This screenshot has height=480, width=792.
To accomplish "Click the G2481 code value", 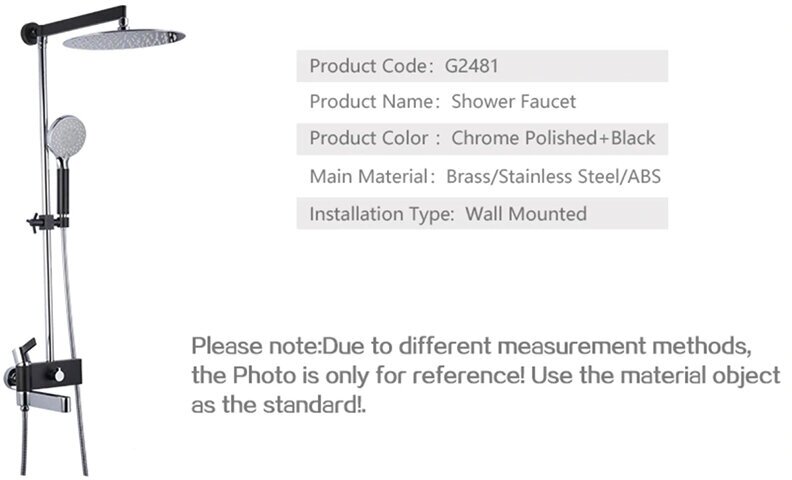I will [x=471, y=66].
